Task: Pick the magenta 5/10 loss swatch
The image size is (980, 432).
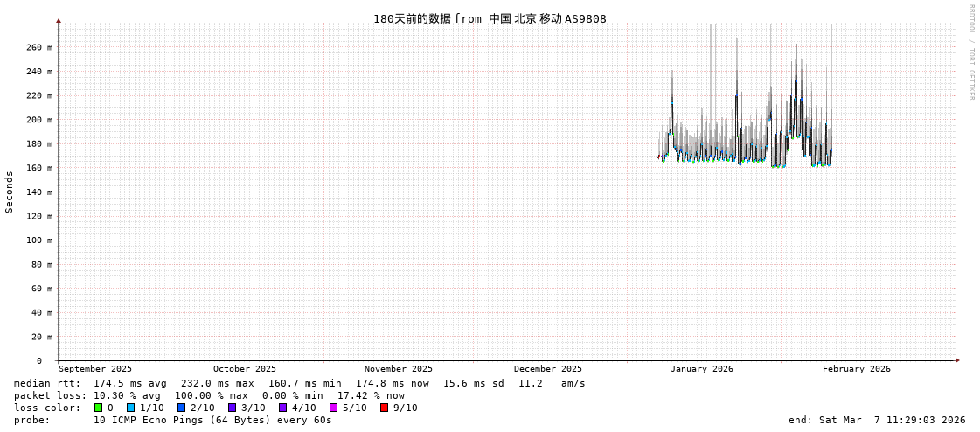Action: (x=333, y=408)
